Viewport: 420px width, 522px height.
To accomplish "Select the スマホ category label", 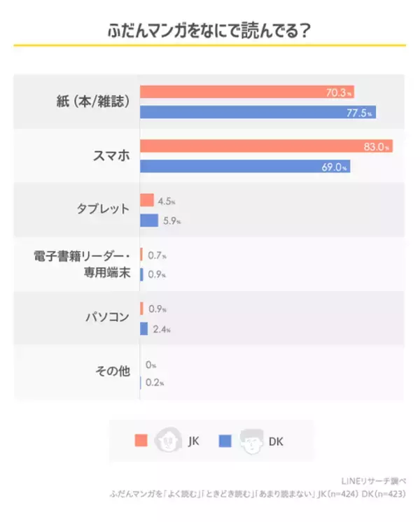I will [111, 156].
